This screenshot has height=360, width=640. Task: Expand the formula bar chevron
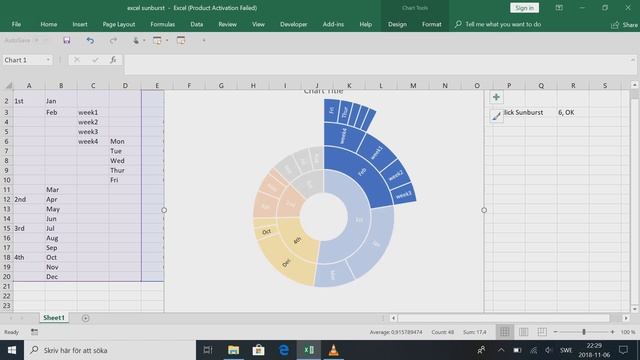(x=633, y=60)
